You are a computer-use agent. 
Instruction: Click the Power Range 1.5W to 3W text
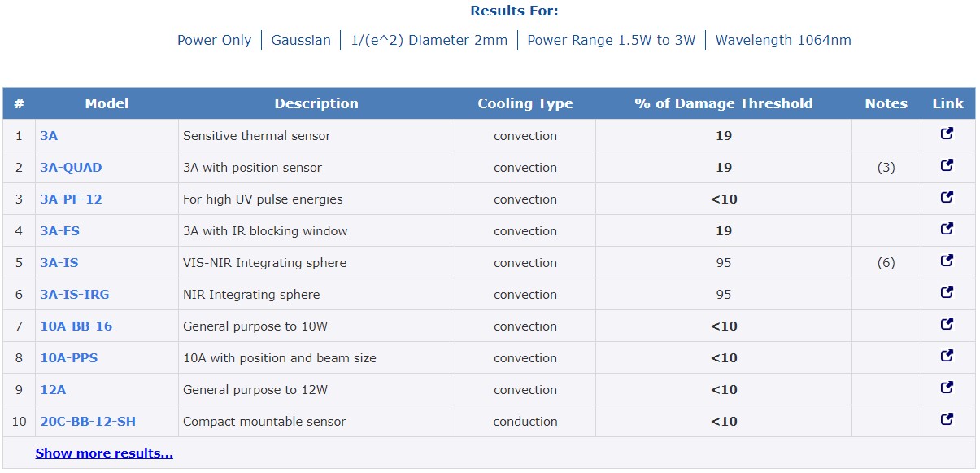tap(612, 40)
